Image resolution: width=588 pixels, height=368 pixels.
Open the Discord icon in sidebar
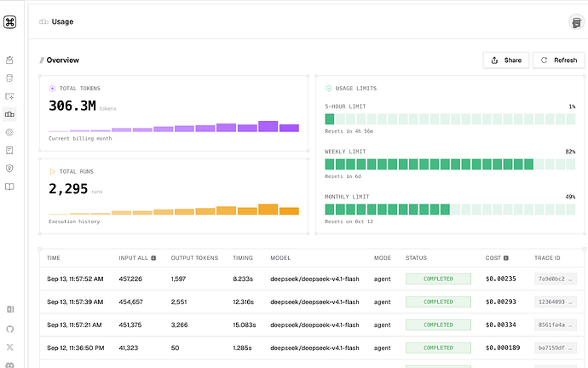coord(9,365)
